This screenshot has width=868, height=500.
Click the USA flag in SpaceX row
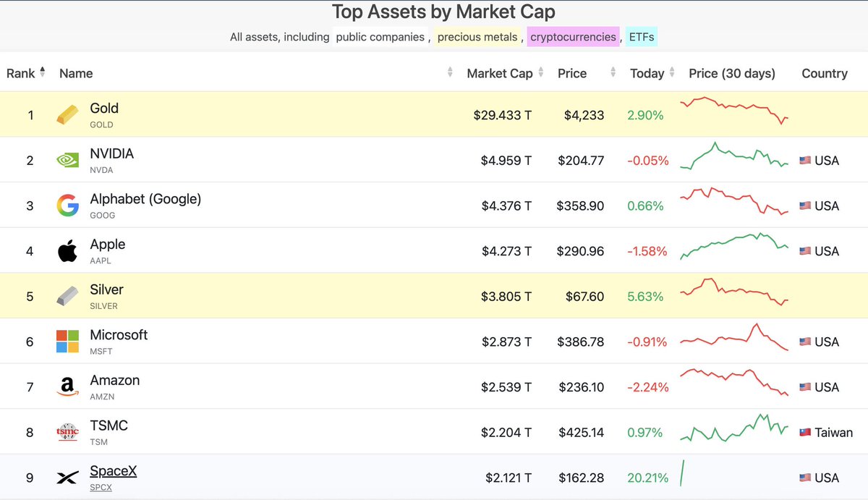[805, 478]
